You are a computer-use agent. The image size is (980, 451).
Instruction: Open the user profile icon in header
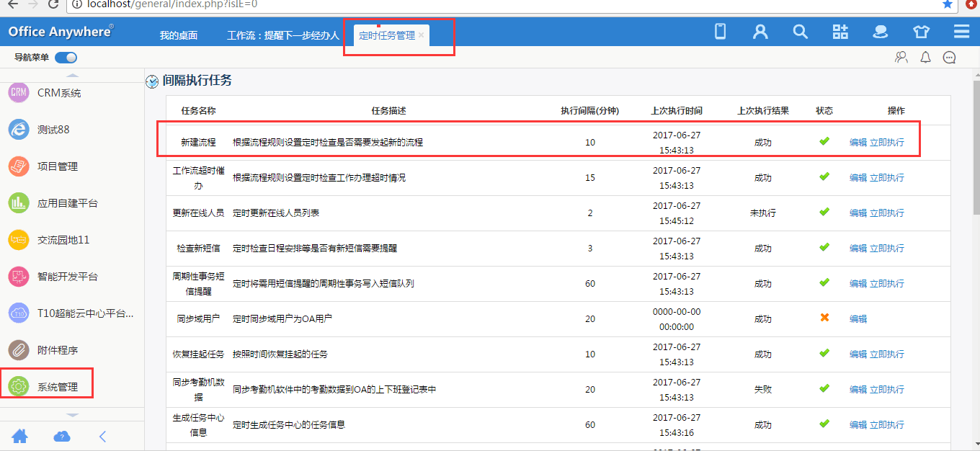759,32
